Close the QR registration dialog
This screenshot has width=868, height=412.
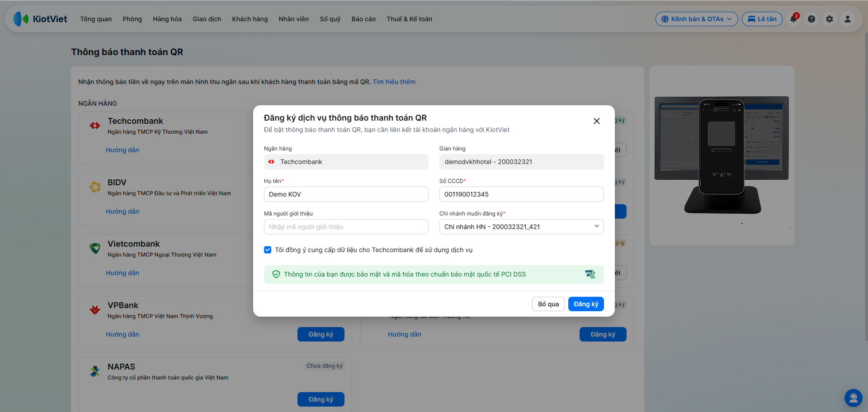[597, 121]
